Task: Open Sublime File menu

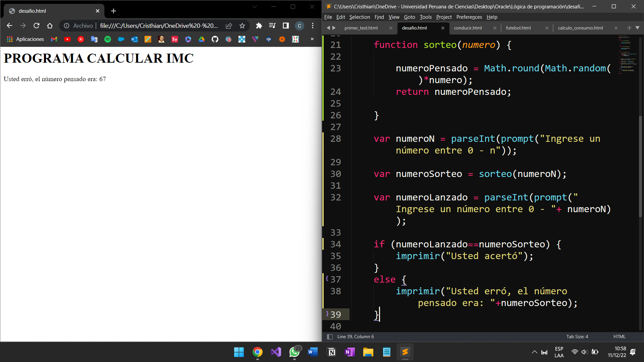Action: [328, 17]
